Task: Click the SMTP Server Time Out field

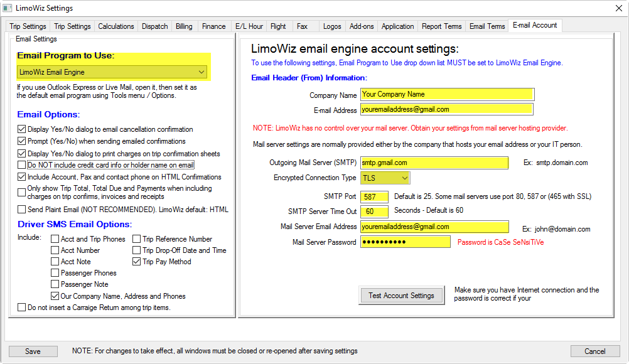Action: coord(374,211)
